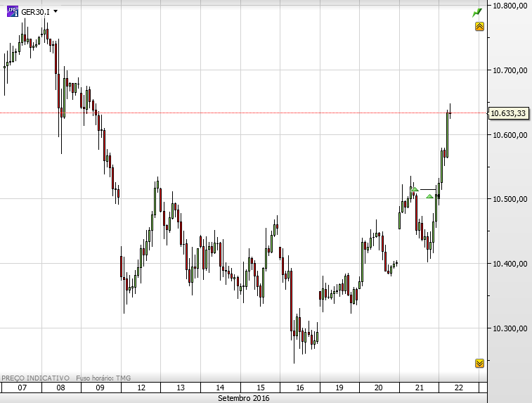The height and width of the screenshot is (403, 532).
Task: Click date 19 on the time axis
Action: tap(339, 388)
